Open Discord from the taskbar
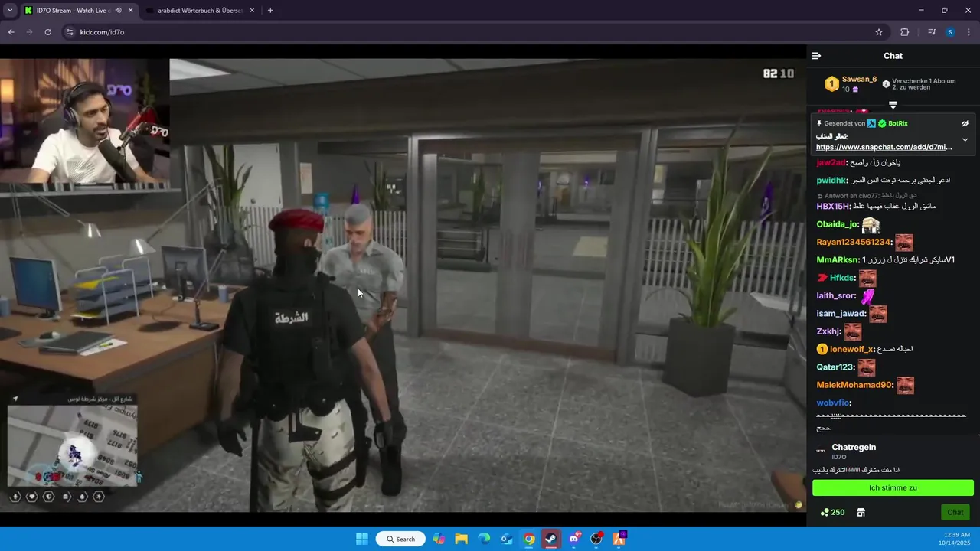This screenshot has width=980, height=551. 574,539
